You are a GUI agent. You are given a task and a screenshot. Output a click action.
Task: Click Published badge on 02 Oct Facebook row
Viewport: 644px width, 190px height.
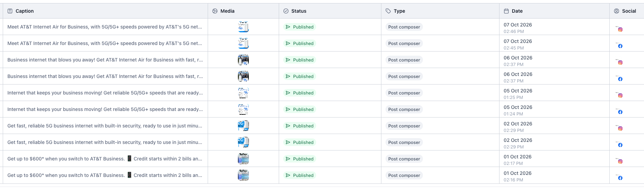[x=299, y=142]
